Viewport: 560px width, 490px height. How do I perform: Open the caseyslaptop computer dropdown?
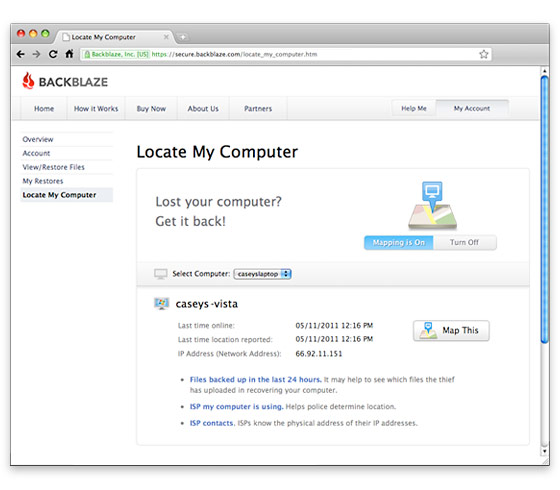click(262, 274)
